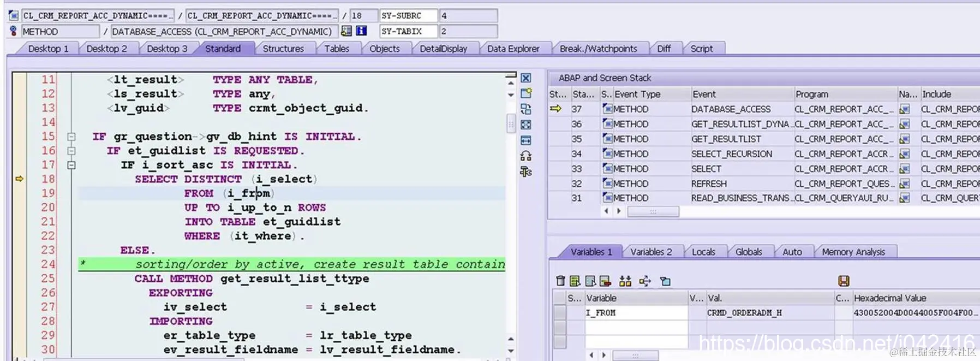Click the swap tool icon beside source panel
The image size is (980, 361).
525,109
